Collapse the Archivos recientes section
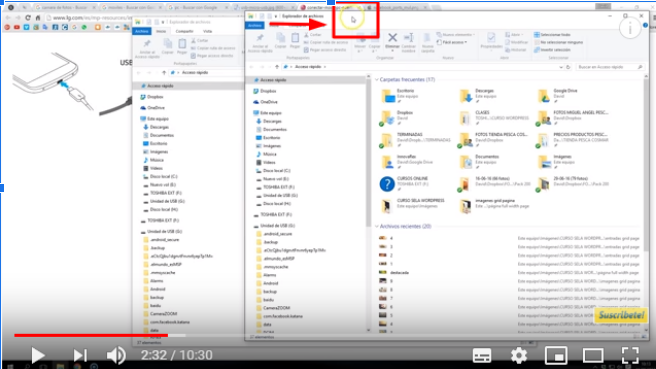The image size is (656, 369). pyautogui.click(x=377, y=226)
